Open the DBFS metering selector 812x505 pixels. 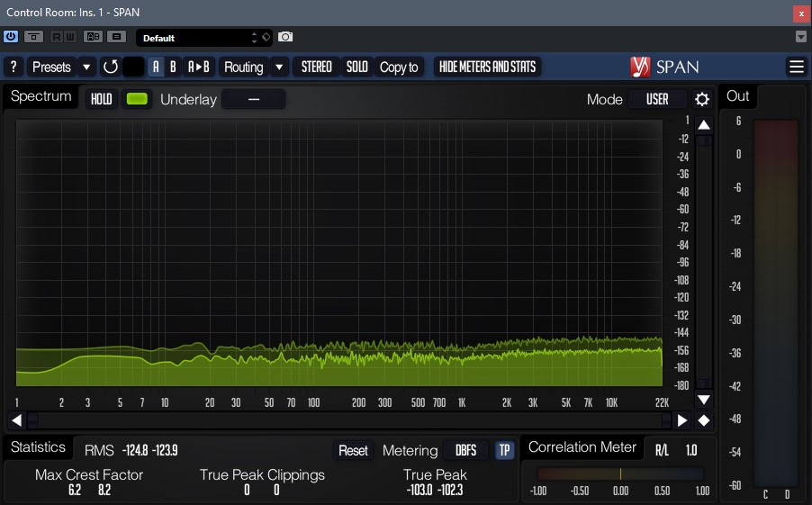pyautogui.click(x=465, y=451)
